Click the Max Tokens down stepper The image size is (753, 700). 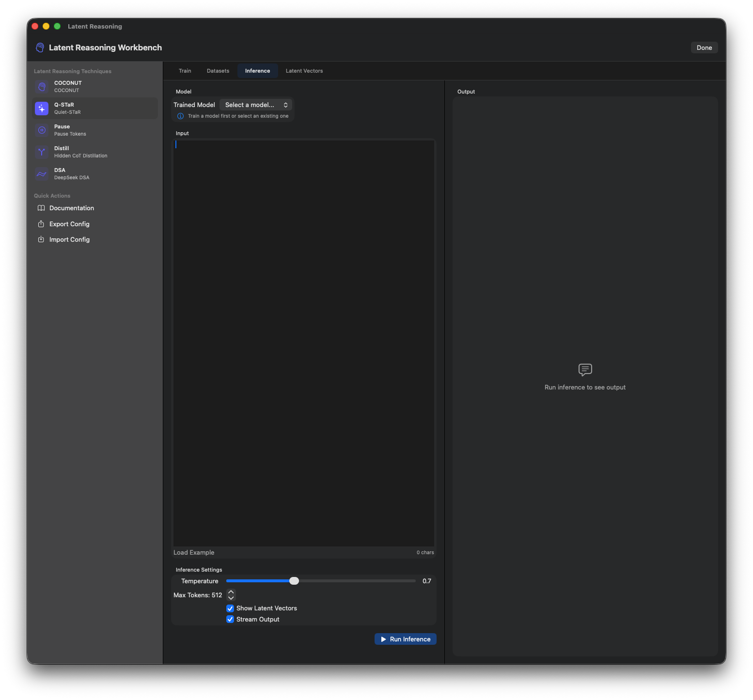click(x=231, y=598)
